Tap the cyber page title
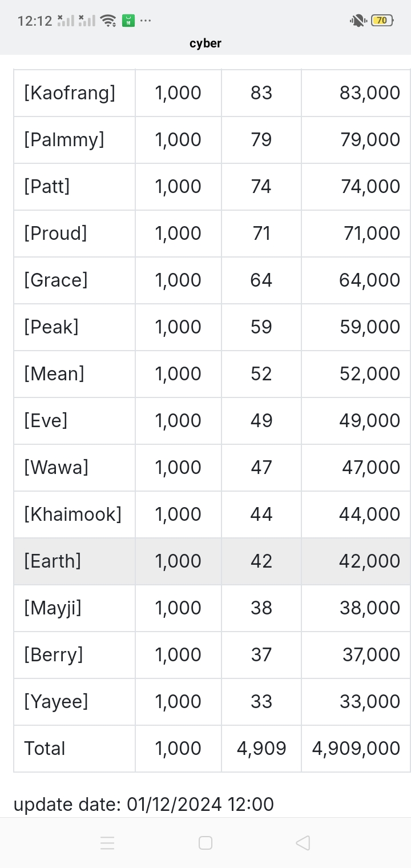The width and height of the screenshot is (411, 868). (x=205, y=43)
